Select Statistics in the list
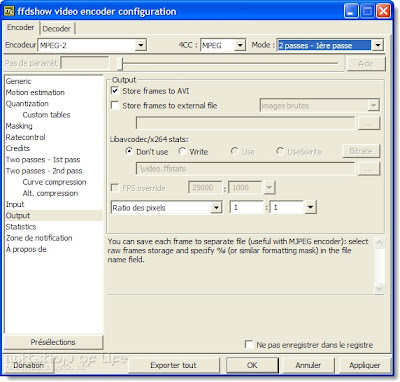This screenshot has height=382, width=400. [x=21, y=227]
